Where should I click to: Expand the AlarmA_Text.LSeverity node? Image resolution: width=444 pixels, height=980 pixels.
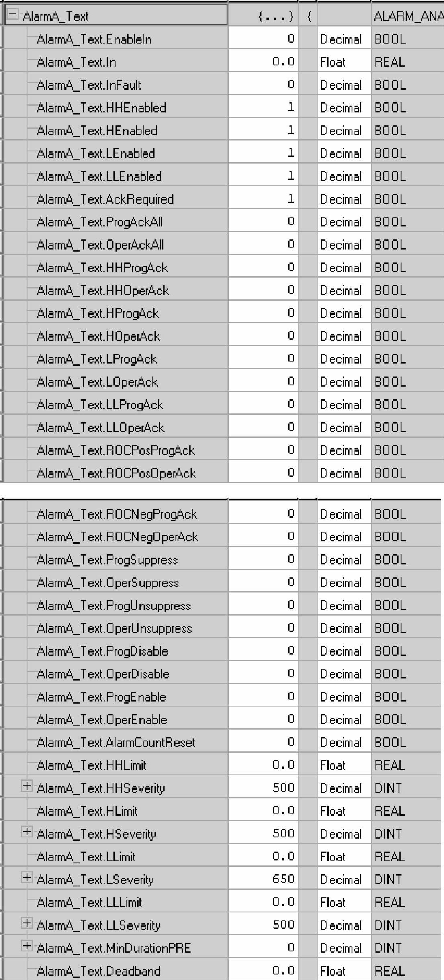tap(27, 878)
